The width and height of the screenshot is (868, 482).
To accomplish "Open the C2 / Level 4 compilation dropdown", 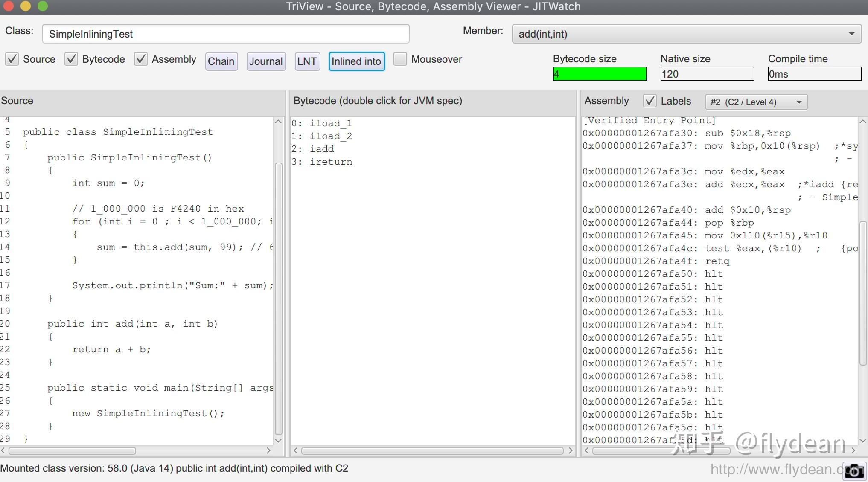I will [x=756, y=102].
